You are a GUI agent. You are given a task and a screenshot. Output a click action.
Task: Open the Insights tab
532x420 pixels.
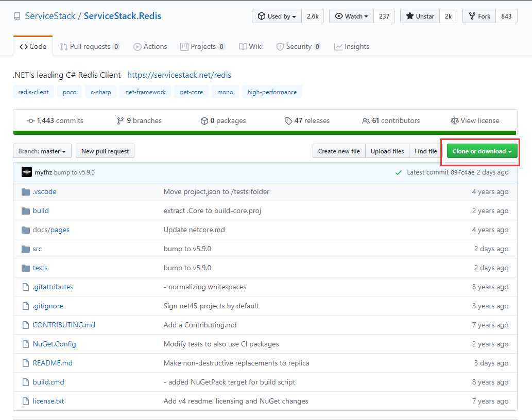tap(352, 47)
